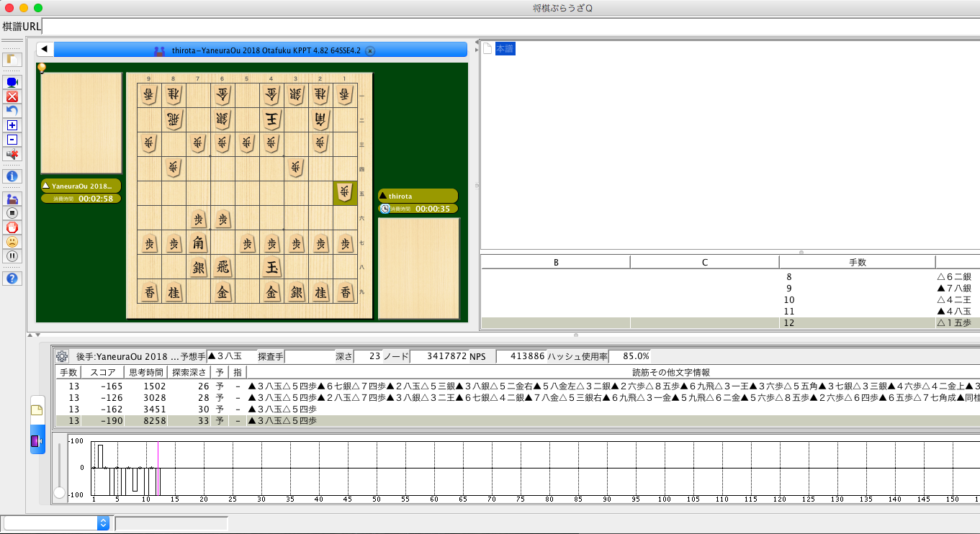980x534 pixels.
Task: Adjust the vertical graph scale slider
Action: [x=59, y=494]
